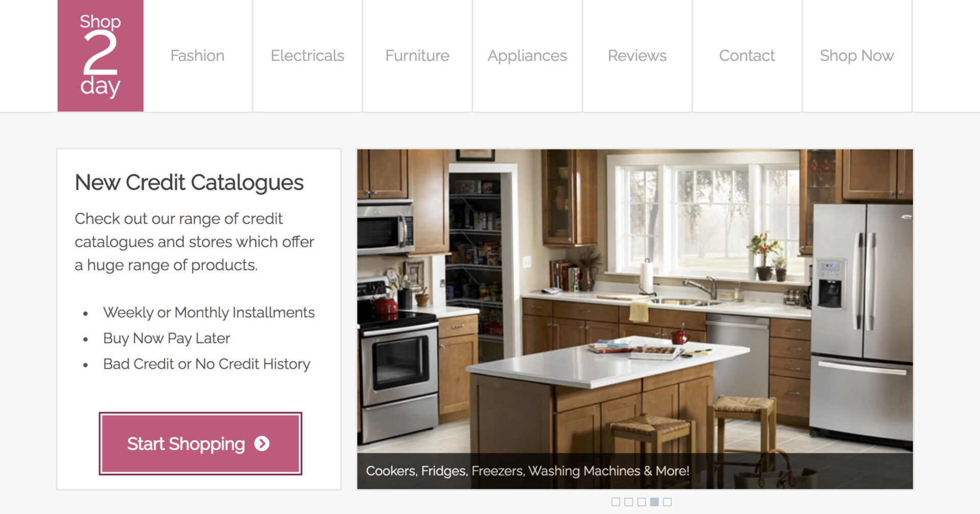Click the Cookers, Fridges, Freezers caption

(x=528, y=471)
